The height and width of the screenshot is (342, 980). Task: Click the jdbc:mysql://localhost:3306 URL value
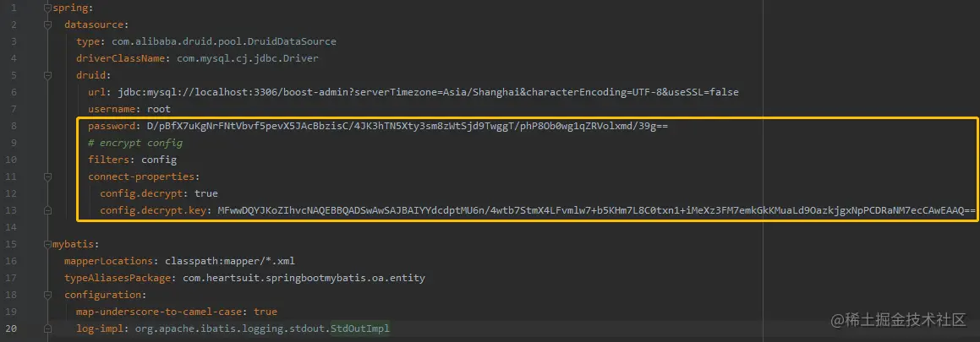pyautogui.click(x=428, y=92)
